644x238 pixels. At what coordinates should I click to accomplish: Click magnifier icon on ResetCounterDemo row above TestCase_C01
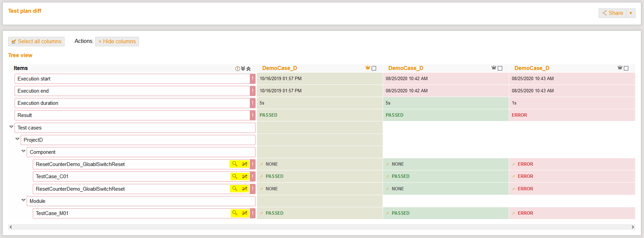point(235,164)
